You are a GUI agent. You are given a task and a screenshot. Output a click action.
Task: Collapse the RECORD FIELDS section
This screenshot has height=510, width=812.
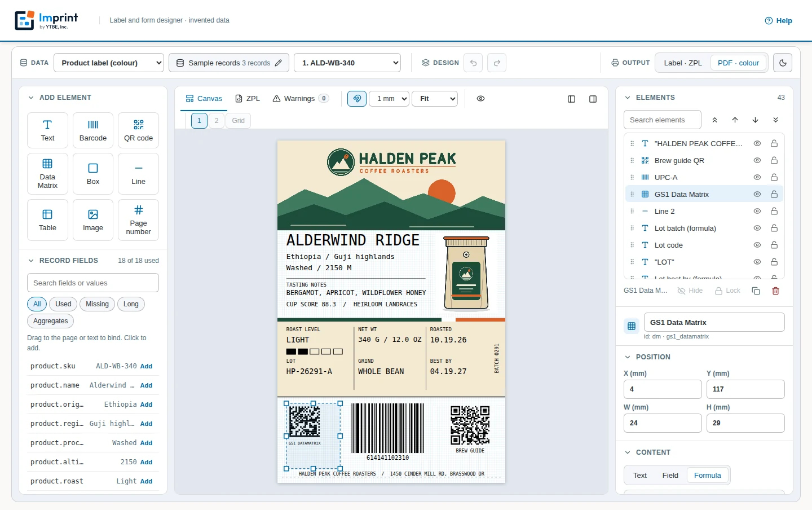[x=63, y=260]
